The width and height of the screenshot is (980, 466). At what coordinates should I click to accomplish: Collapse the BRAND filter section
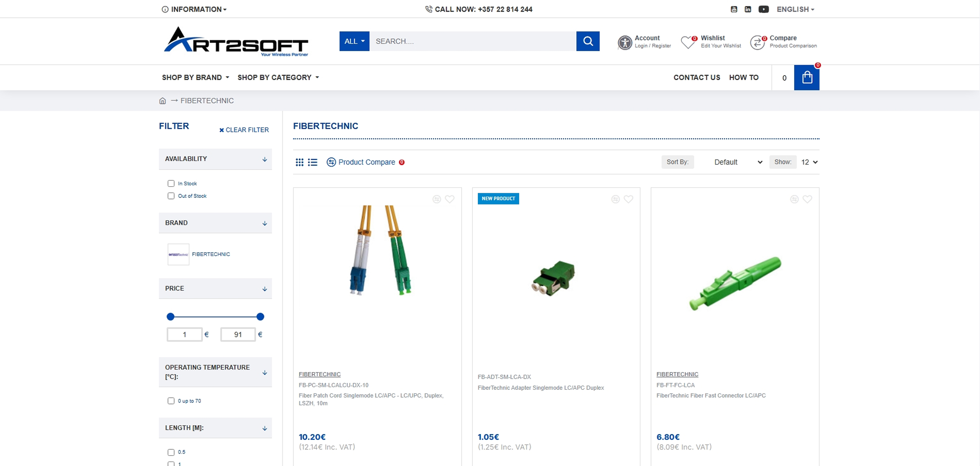(215, 223)
